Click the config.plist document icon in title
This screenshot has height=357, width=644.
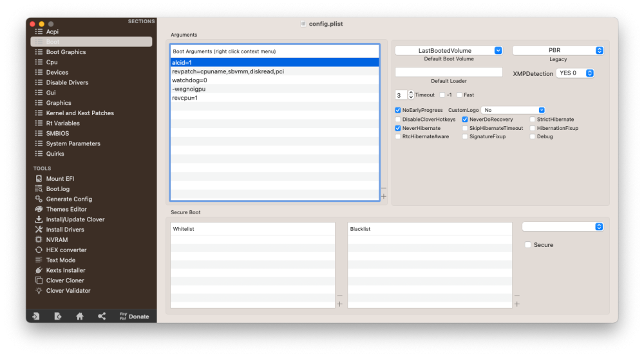(x=303, y=24)
